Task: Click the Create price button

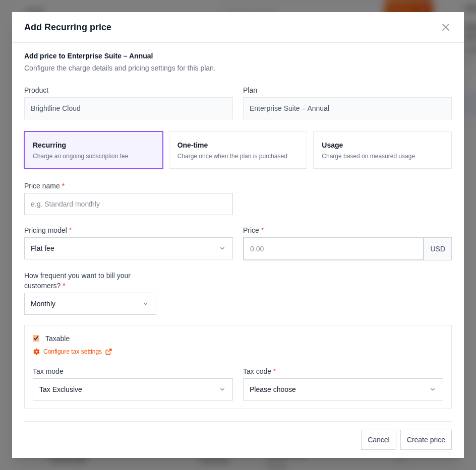Action: 426,440
